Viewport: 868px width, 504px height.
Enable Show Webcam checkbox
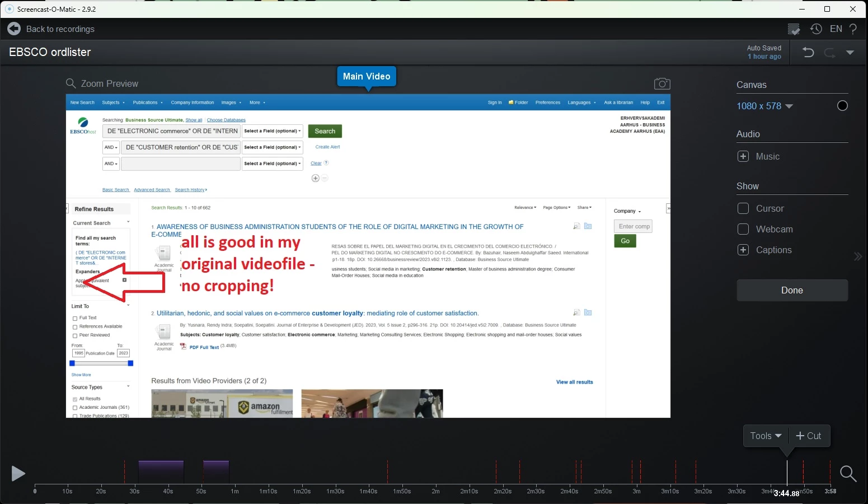click(743, 229)
